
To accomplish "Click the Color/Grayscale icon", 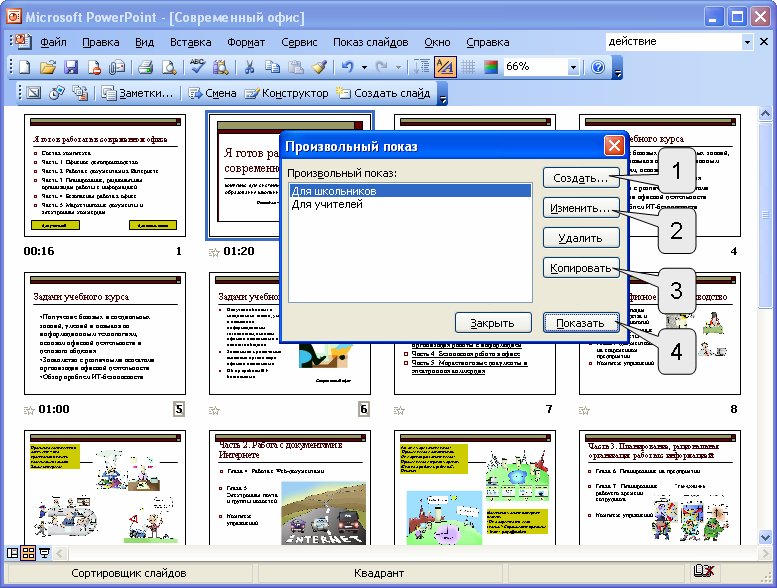I will click(x=491, y=67).
